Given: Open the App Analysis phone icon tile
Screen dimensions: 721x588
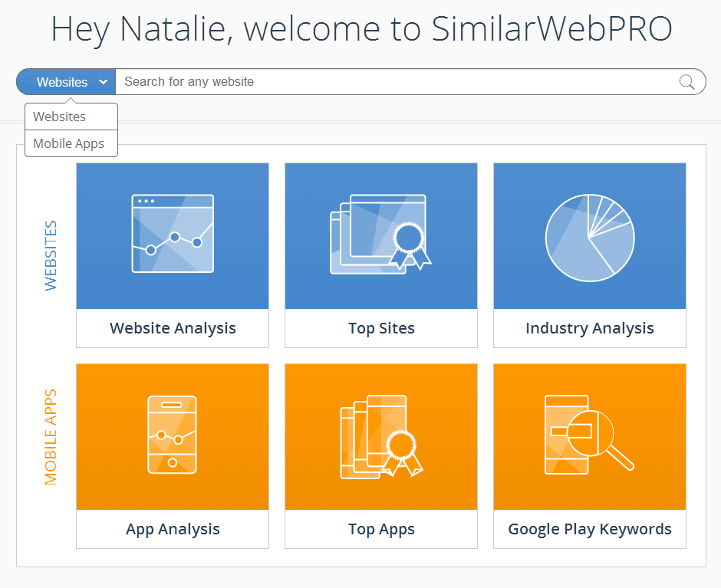Looking at the screenshot, I should (x=173, y=435).
